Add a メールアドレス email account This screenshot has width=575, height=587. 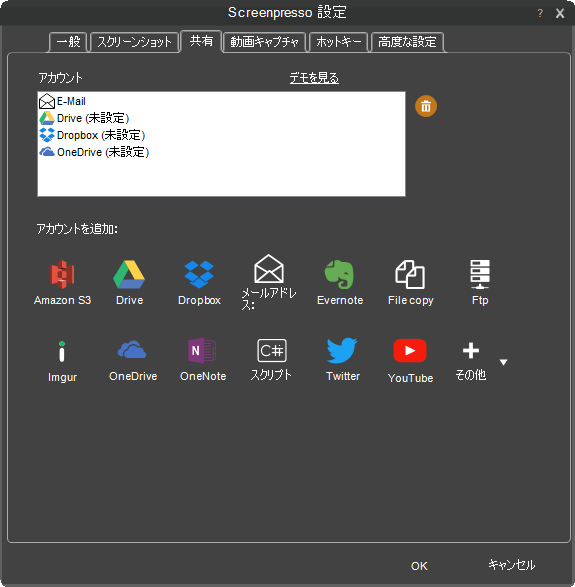[x=269, y=283]
